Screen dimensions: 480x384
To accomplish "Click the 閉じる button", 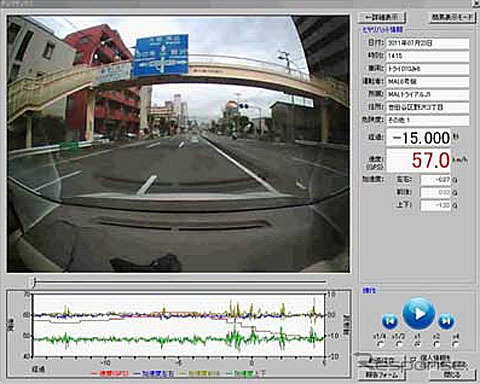I will tap(452, 374).
